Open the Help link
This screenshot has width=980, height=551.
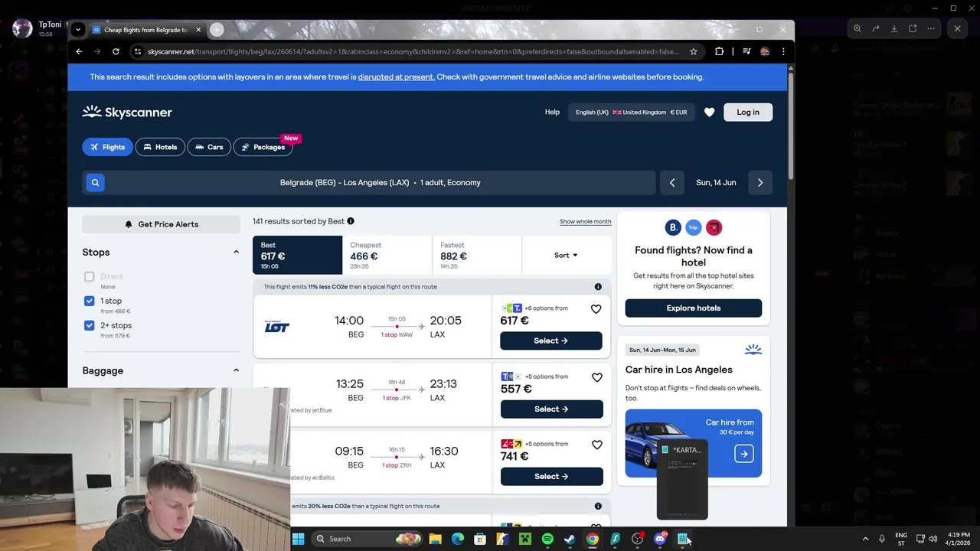coord(552,112)
